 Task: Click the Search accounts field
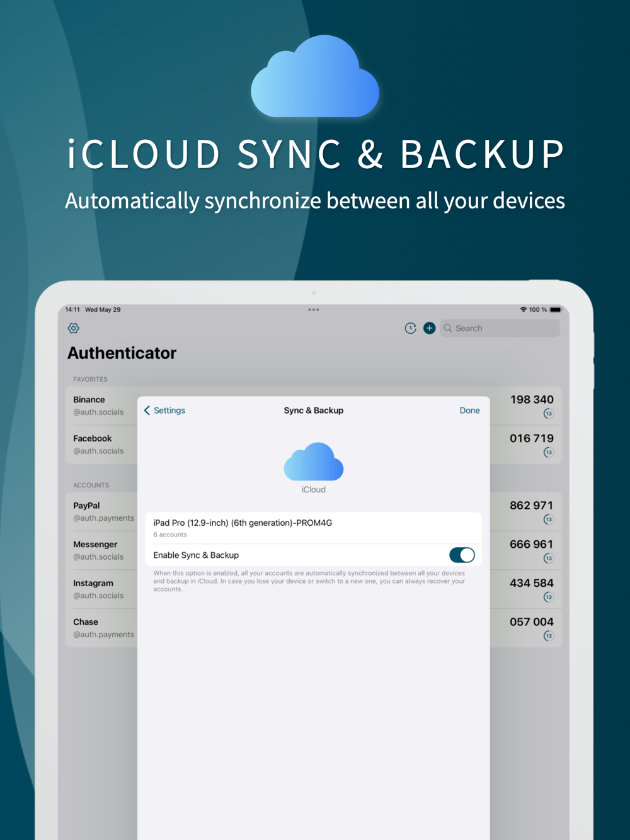500,328
